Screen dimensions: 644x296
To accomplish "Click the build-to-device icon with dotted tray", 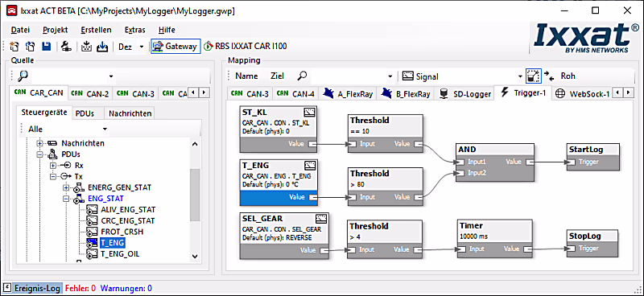I will [x=86, y=47].
